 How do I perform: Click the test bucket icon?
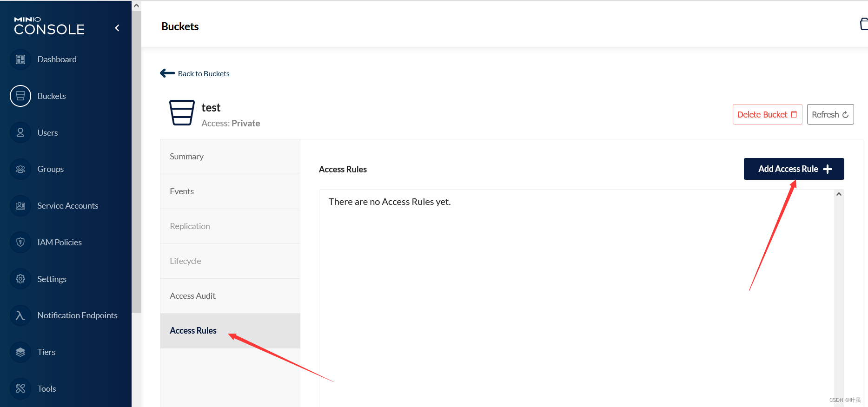click(x=182, y=112)
